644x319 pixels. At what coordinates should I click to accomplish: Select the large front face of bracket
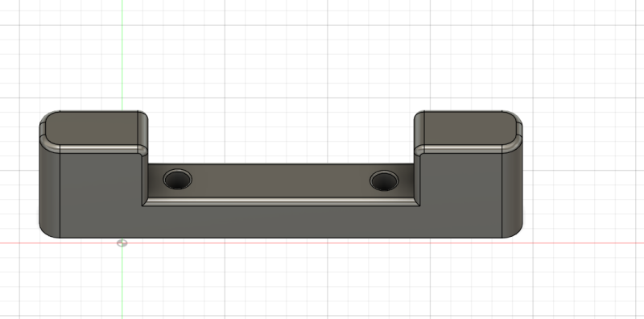tap(281, 222)
